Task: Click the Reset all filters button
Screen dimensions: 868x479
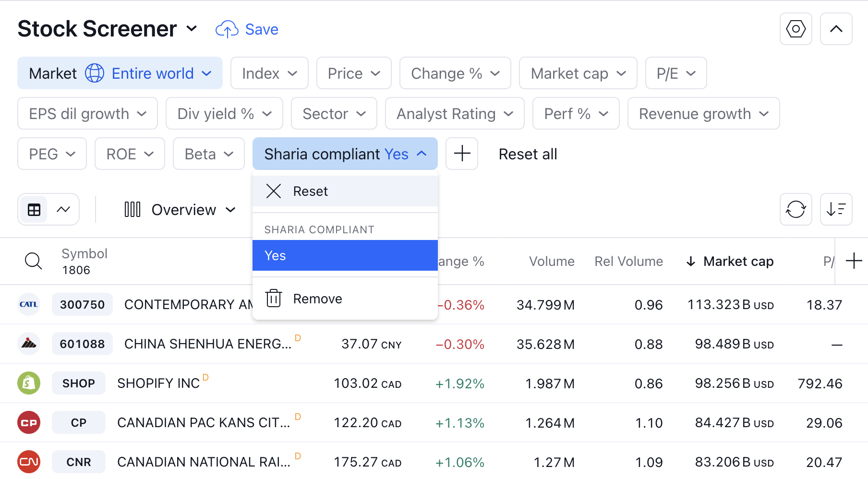Action: 528,154
